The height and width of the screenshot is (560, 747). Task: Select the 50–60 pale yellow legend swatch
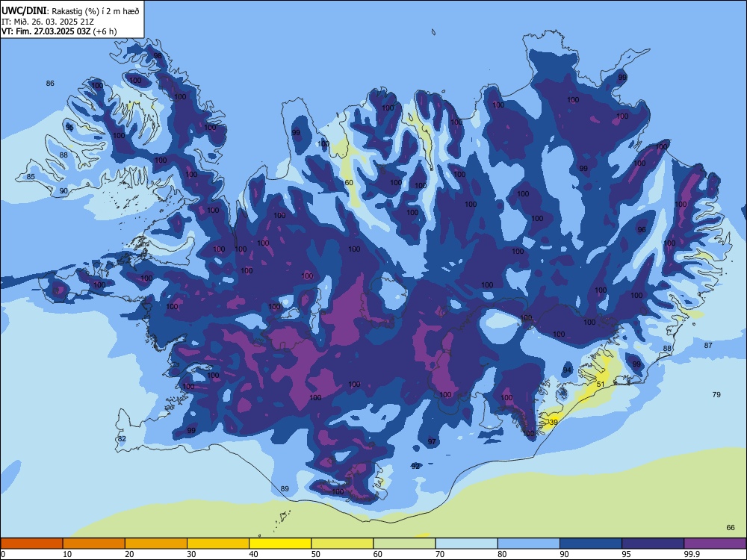coord(342,544)
